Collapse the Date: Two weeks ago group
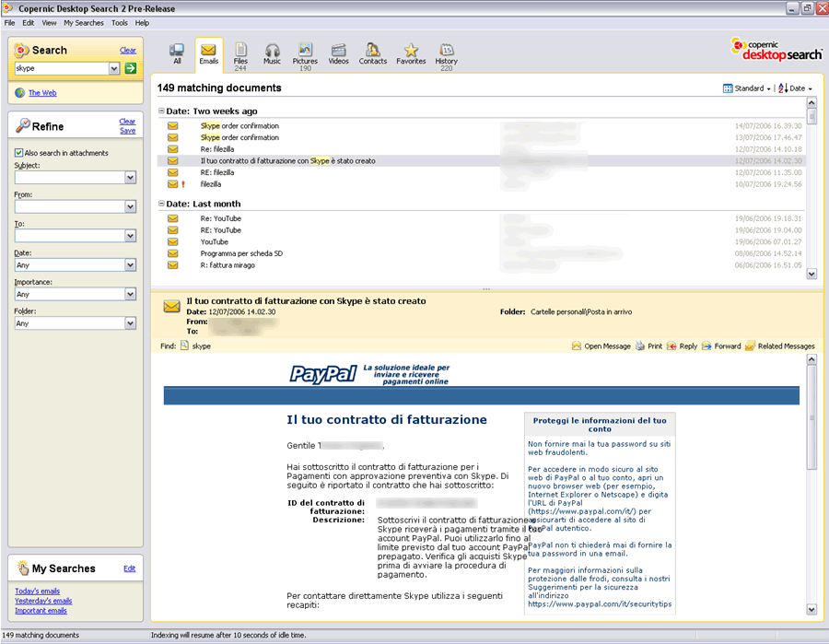 point(162,111)
